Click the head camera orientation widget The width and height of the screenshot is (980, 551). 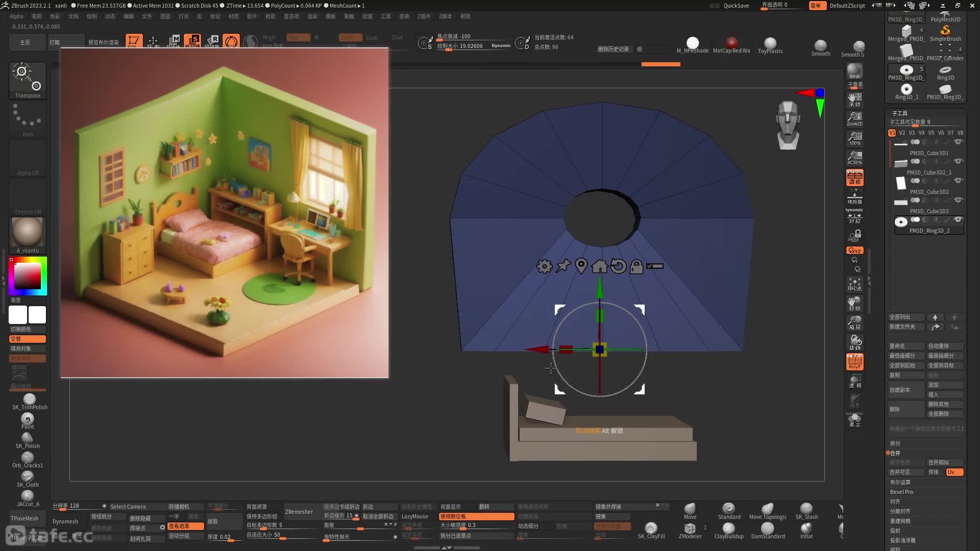click(x=788, y=125)
